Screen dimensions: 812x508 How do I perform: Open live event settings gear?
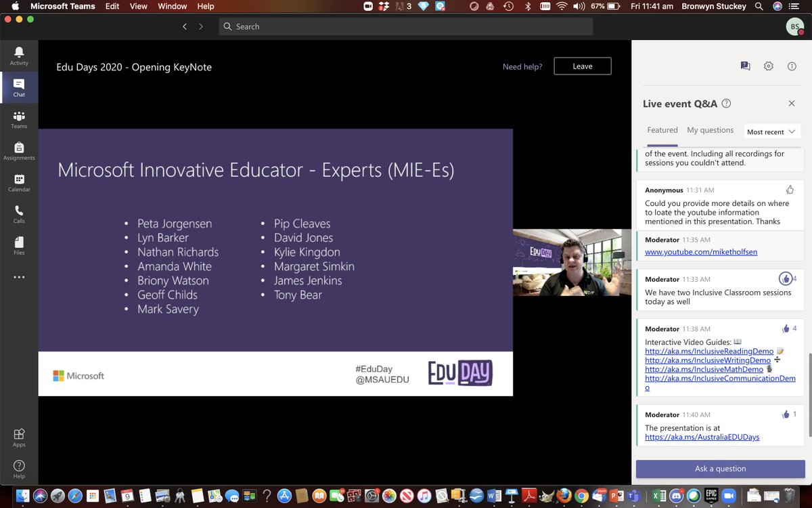click(x=769, y=66)
